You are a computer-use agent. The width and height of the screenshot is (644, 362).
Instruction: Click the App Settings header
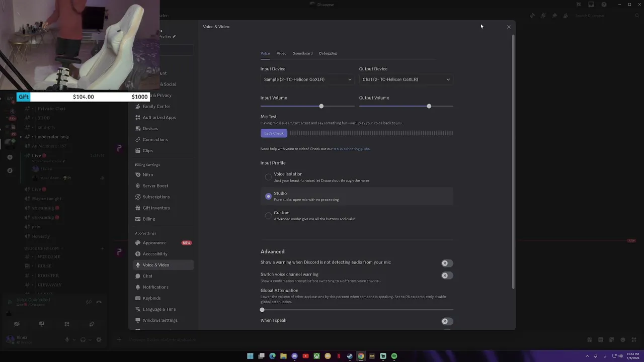pos(145,233)
